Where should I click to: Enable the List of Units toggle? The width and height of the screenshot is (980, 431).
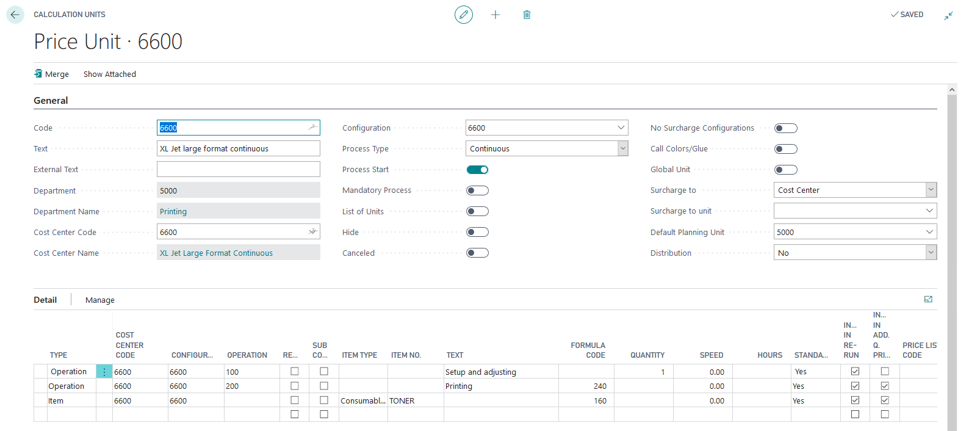[477, 211]
